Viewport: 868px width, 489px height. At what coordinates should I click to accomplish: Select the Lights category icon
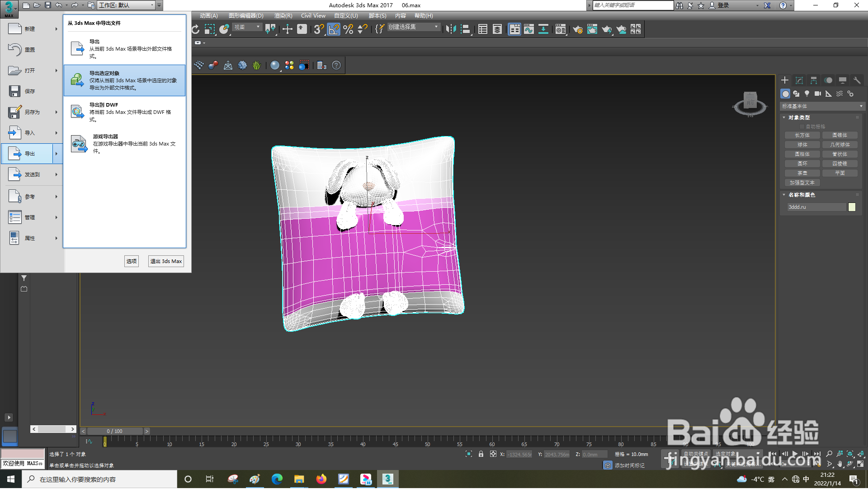point(807,94)
